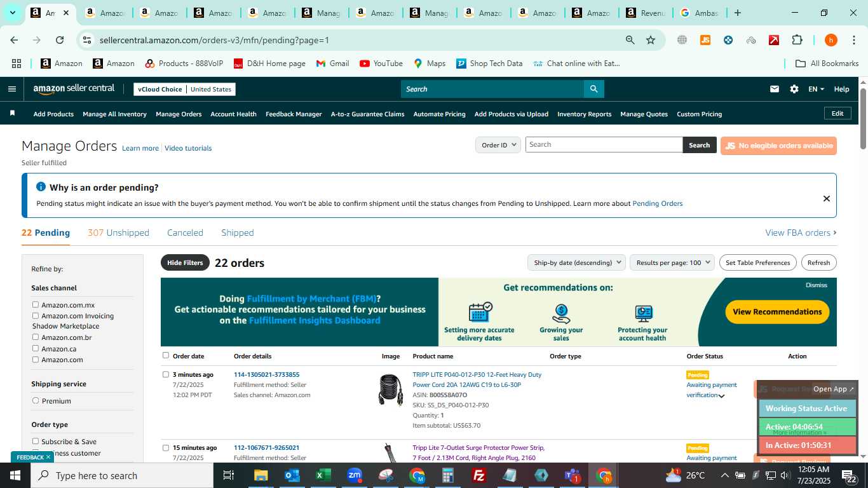Open the apps grid in bookmarks bar

point(17,64)
